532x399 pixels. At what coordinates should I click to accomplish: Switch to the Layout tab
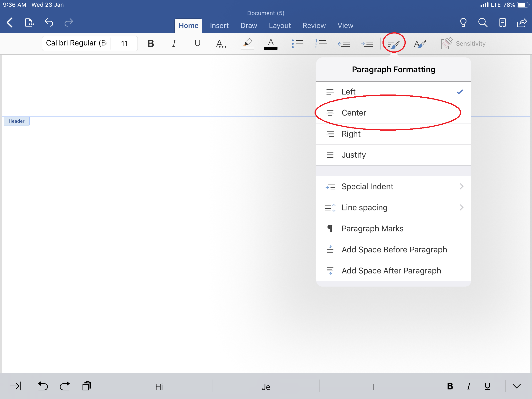(280, 26)
